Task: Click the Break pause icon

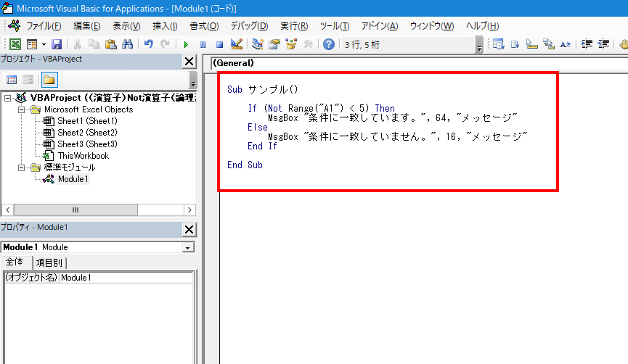Action: tap(203, 44)
